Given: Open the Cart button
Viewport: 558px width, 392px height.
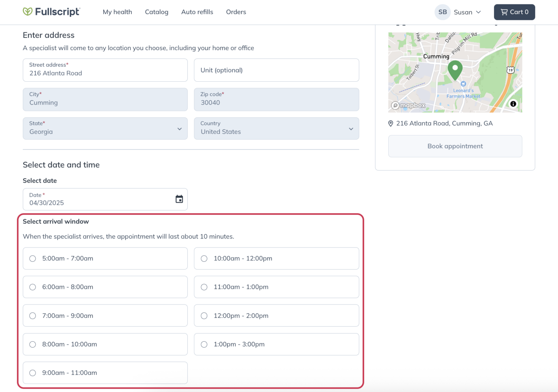Looking at the screenshot, I should (x=514, y=12).
